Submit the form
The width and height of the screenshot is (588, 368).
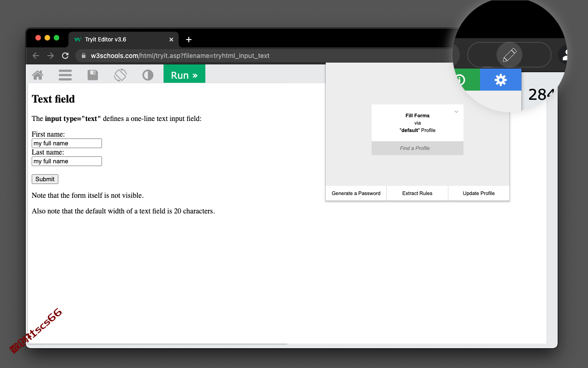click(45, 179)
